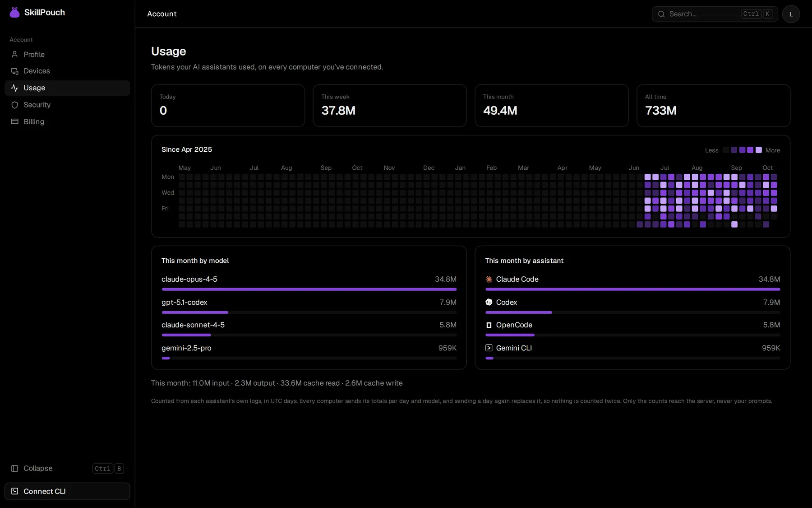The image size is (812, 508).
Task: Click the gemini-2.5-pro model label
Action: click(186, 348)
